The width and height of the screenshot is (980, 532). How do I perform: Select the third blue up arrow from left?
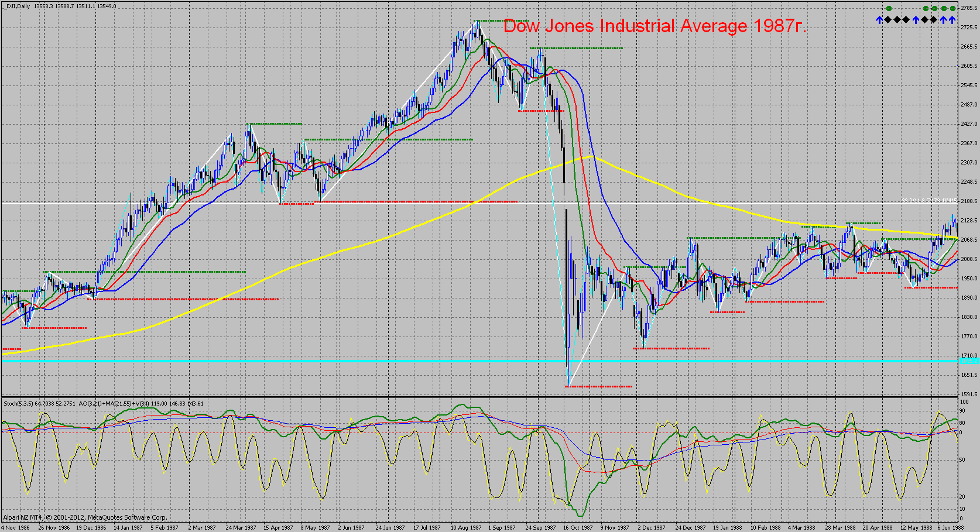tap(943, 20)
